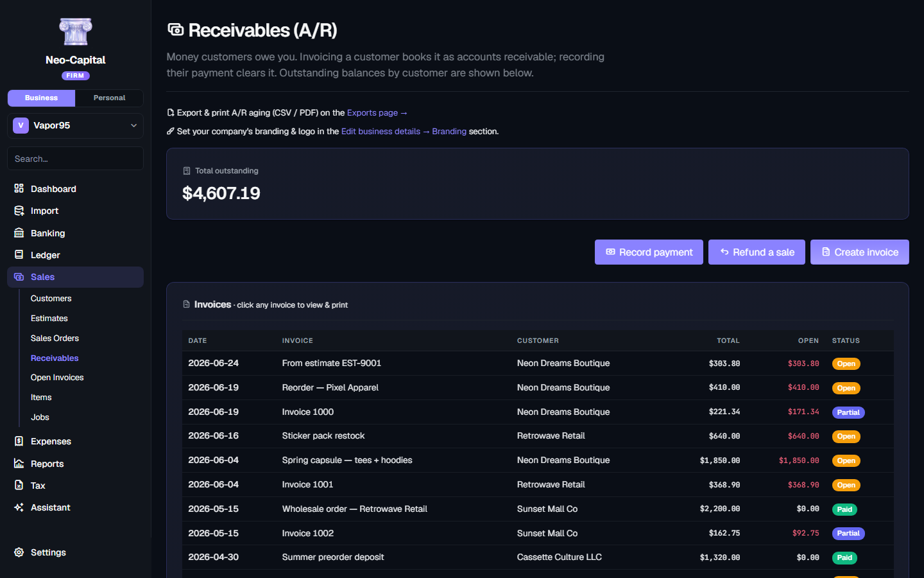Screen dimensions: 924x578
Task: Click the Import icon in sidebar
Action: [x=19, y=211]
